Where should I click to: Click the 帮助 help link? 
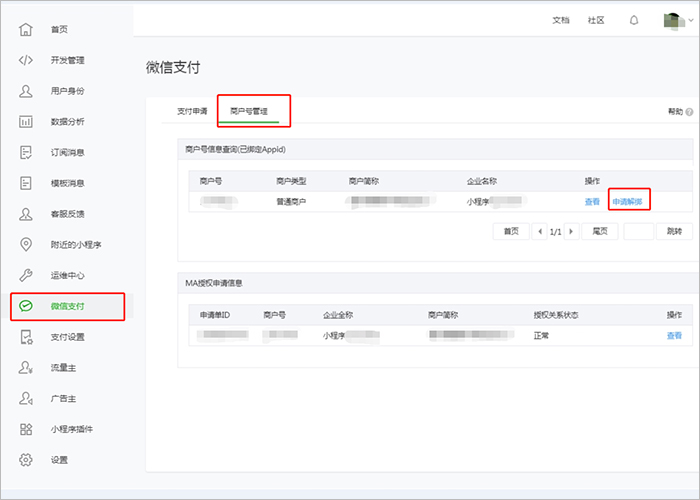point(675,112)
